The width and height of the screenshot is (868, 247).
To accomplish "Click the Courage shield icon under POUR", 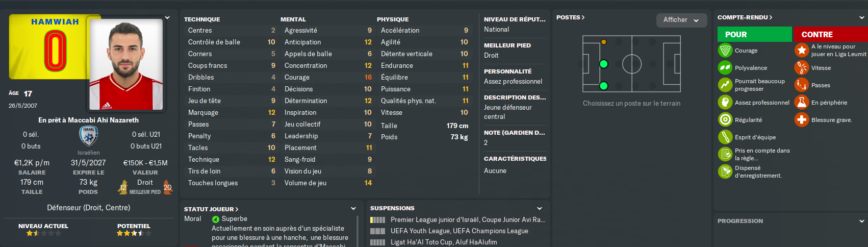I will (725, 51).
